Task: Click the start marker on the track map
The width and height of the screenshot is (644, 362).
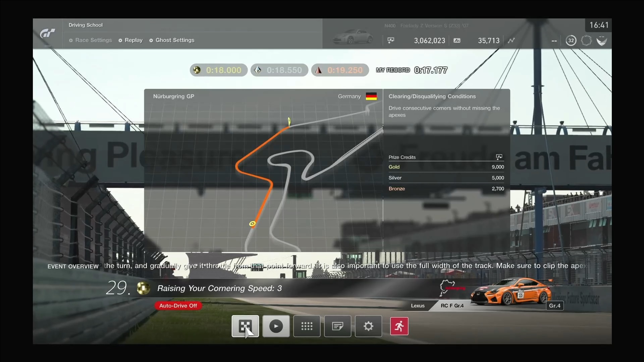Action: (x=252, y=224)
